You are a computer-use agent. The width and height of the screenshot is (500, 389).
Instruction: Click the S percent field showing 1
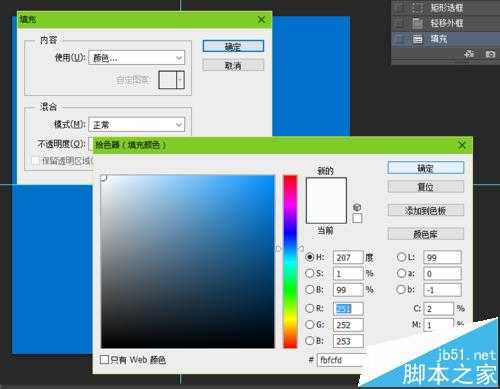(x=348, y=273)
